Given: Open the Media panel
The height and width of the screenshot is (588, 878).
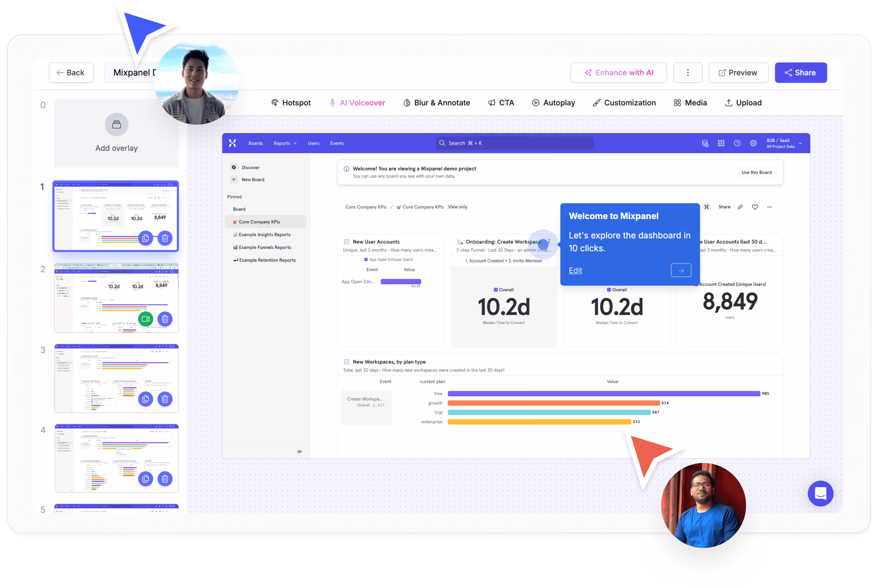Looking at the screenshot, I should point(690,102).
